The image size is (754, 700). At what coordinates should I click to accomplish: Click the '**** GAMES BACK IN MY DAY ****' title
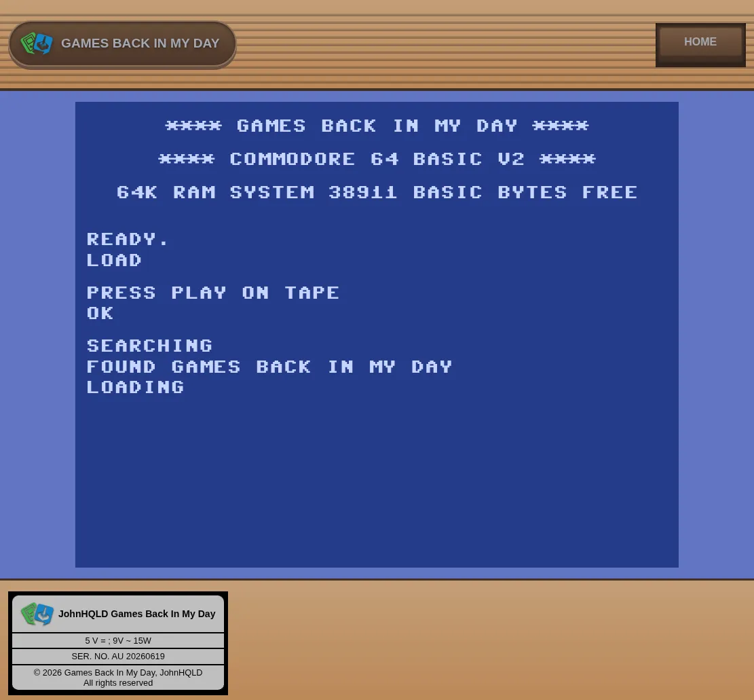click(377, 126)
